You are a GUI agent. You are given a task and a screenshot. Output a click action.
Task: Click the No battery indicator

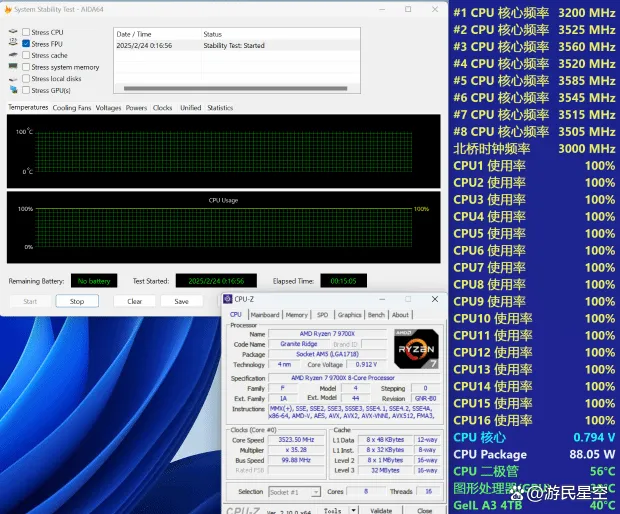coord(94,281)
